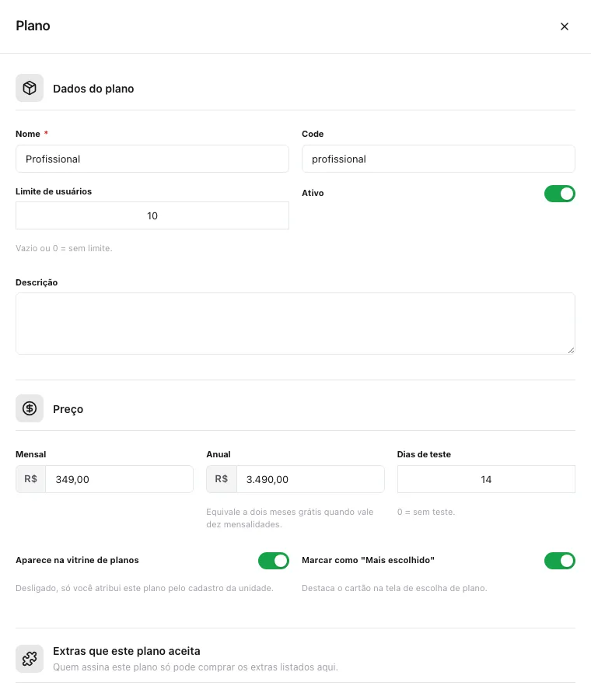The image size is (591, 700).
Task: Edit the Code field containing profissional
Action: point(439,159)
